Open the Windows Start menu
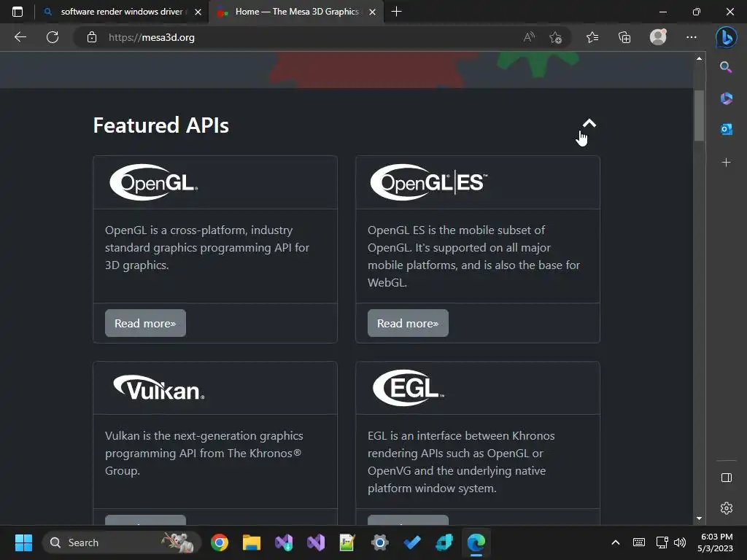 23,542
